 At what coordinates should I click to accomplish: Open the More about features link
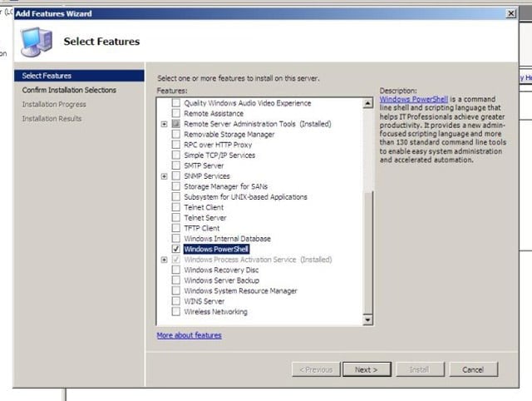point(189,335)
